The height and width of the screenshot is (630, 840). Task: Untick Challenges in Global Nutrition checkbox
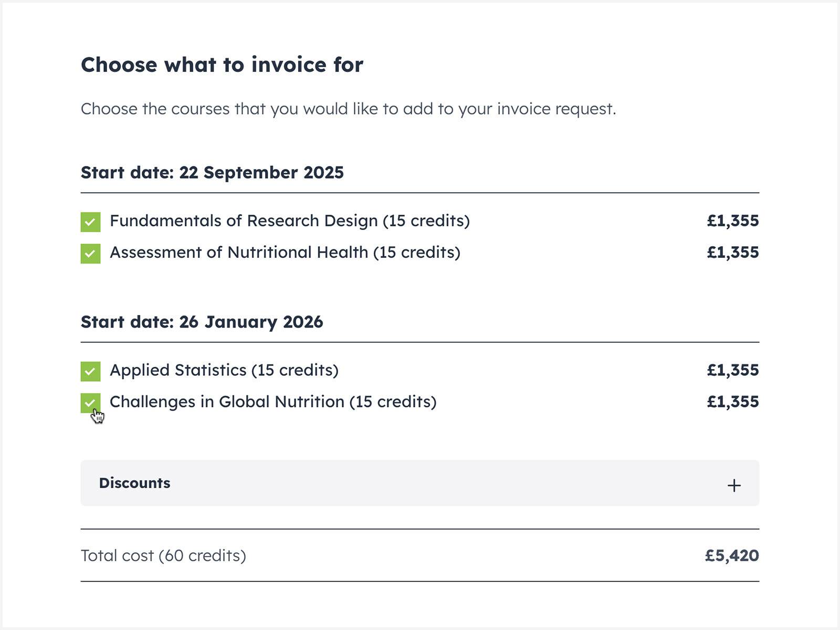point(90,403)
